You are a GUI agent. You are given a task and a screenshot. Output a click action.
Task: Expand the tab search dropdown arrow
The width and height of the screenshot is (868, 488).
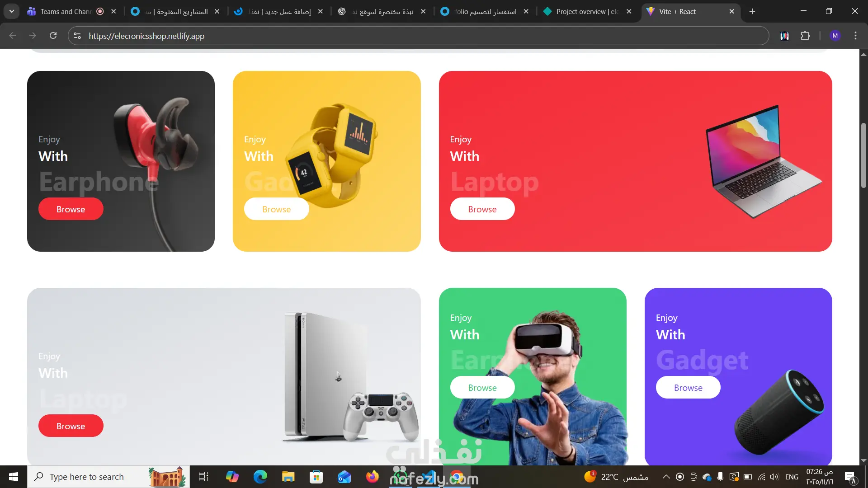coord(12,11)
